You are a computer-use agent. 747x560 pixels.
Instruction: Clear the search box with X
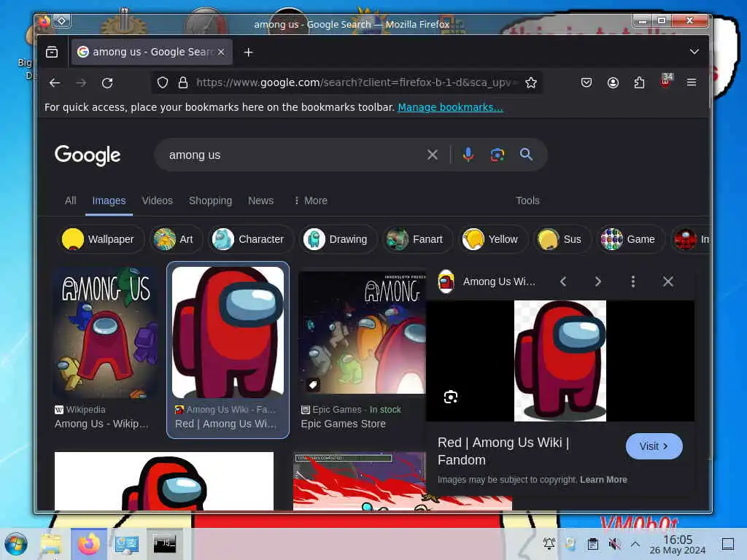coord(432,155)
